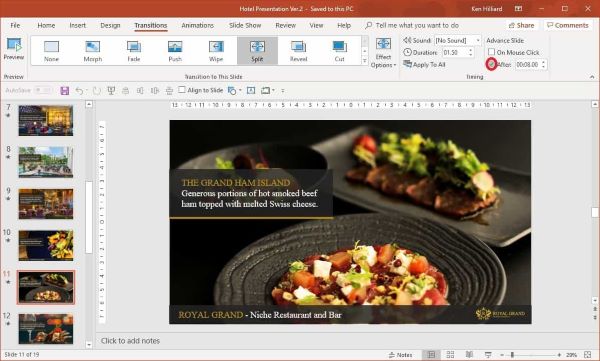Apply the Push transition

click(x=175, y=51)
